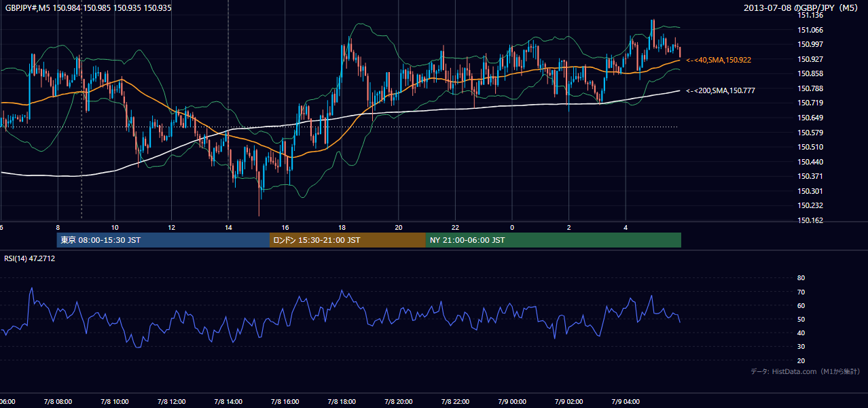
Task: Click the chart title '2013-07-08 のGBP/JPY（M5）'
Action: click(x=802, y=8)
